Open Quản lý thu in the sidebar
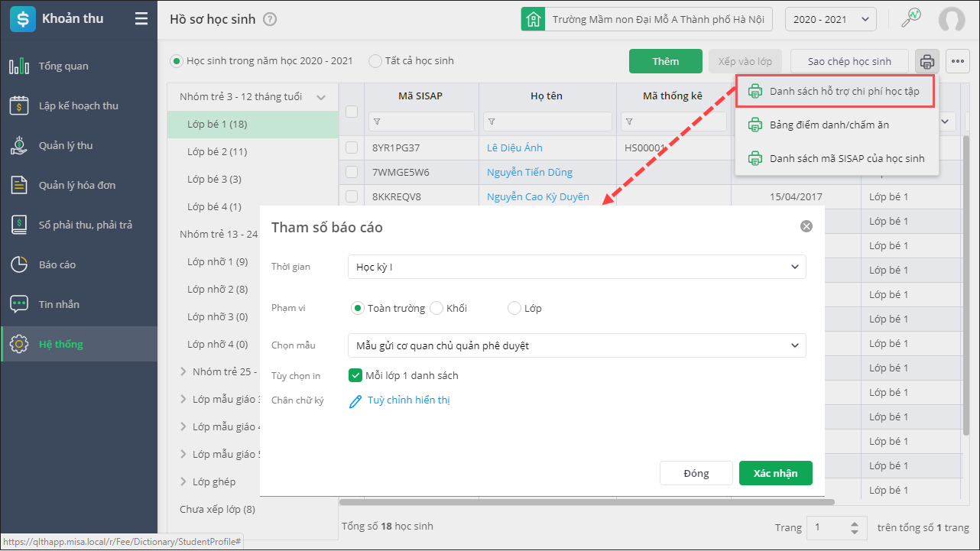This screenshot has width=980, height=551. pos(79,145)
